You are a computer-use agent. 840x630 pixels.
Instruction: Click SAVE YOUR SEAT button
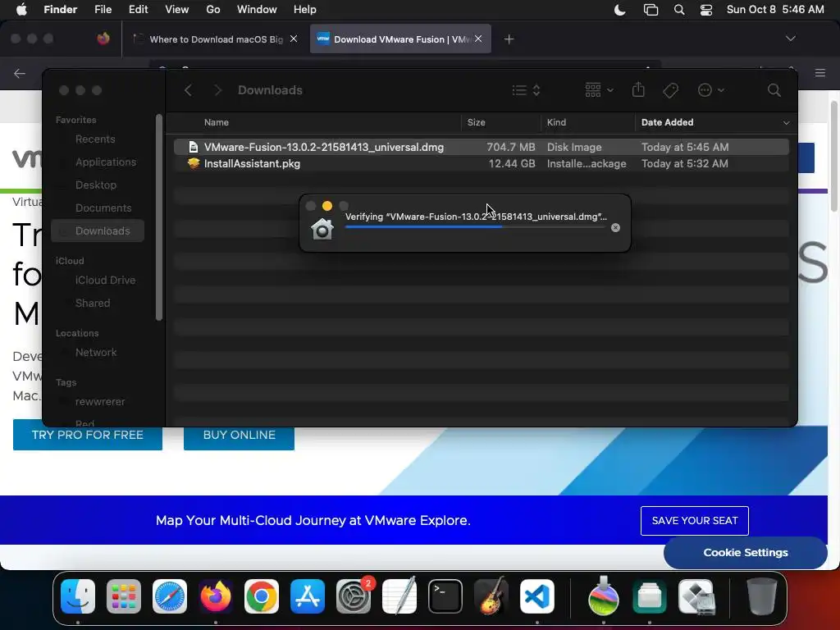tap(694, 521)
